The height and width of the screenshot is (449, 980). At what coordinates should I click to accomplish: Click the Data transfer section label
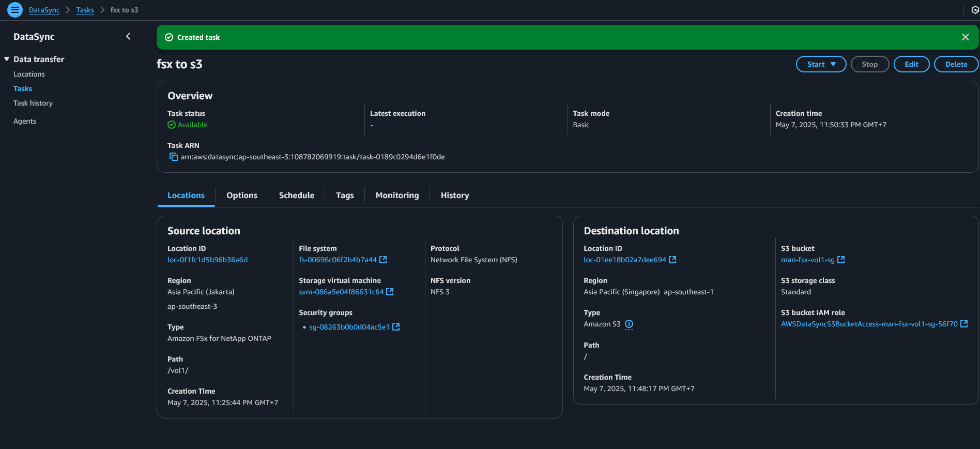click(x=39, y=59)
